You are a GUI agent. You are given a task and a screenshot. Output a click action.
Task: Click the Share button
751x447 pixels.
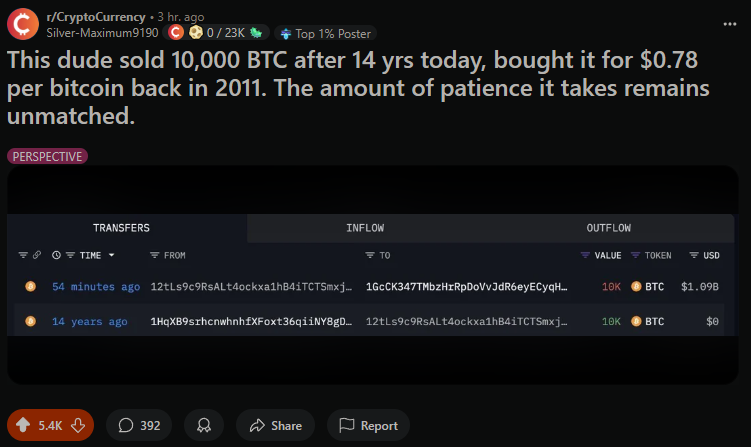pos(275,425)
